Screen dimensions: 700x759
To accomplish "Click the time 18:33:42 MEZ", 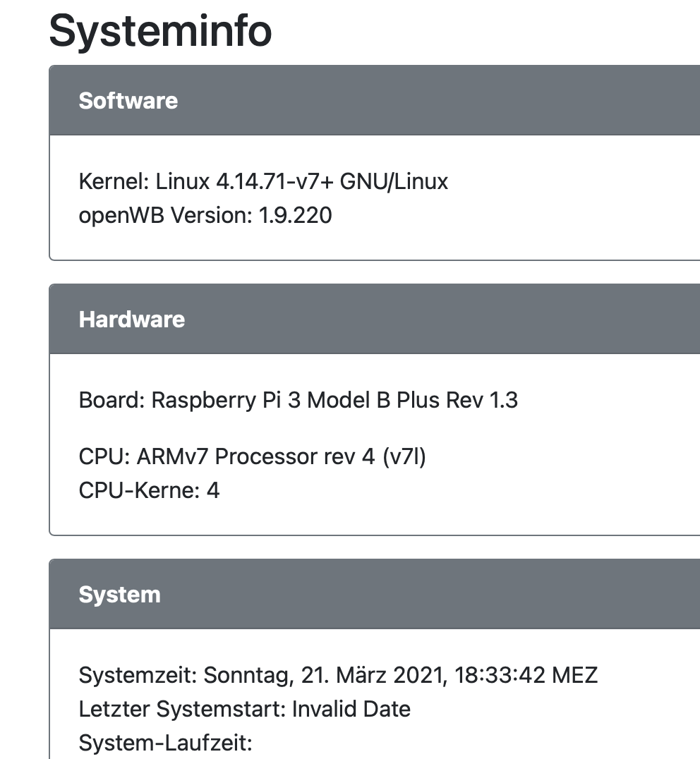I will pyautogui.click(x=526, y=676).
